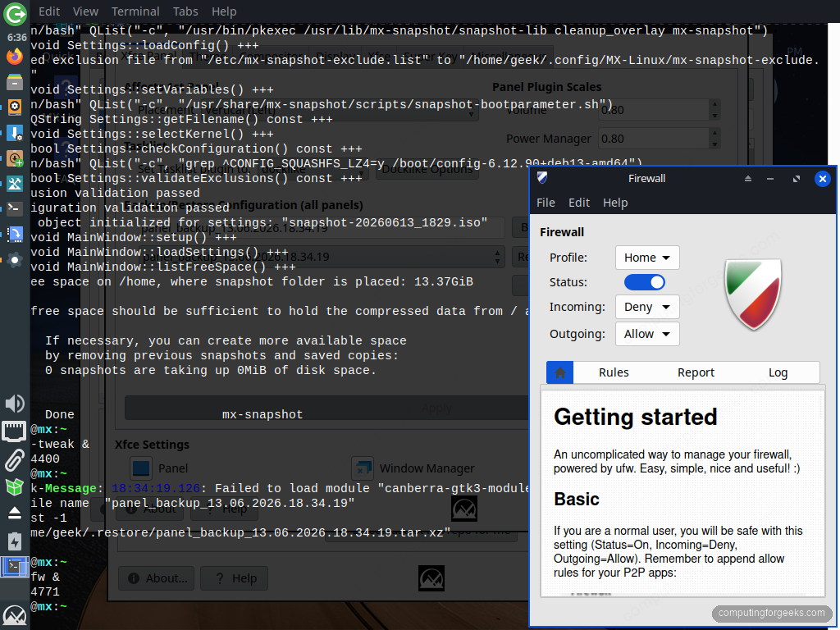Open the paperclip clipboard manager icon

pos(15,460)
